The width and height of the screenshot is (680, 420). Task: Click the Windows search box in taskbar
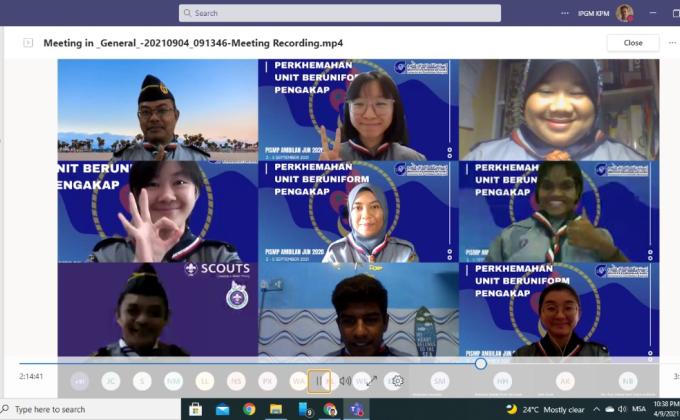(90, 409)
